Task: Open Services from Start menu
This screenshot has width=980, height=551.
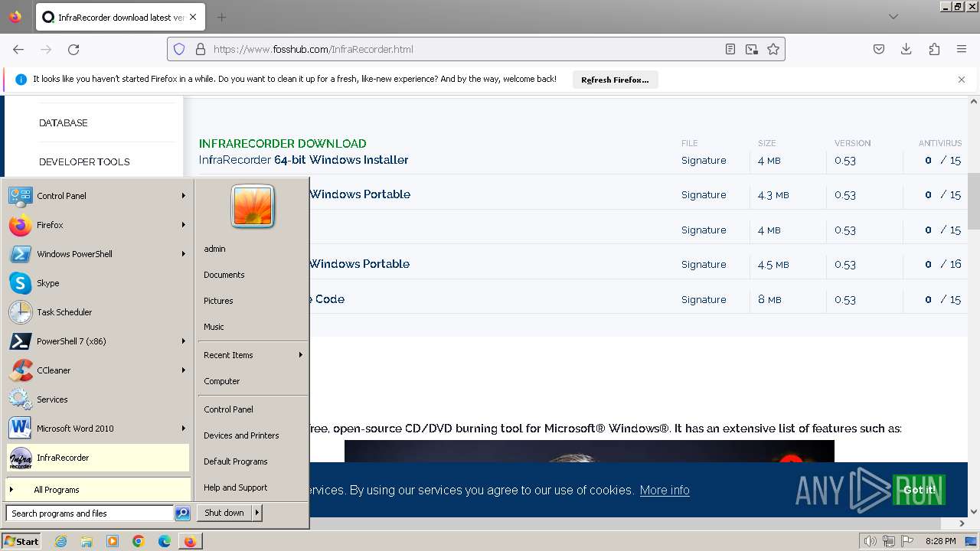Action: click(97, 399)
